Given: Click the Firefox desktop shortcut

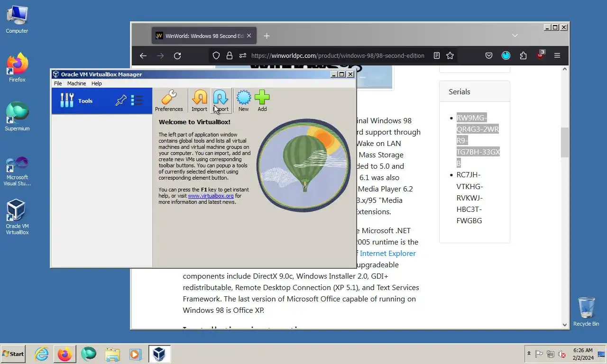Looking at the screenshot, I should coord(17,68).
